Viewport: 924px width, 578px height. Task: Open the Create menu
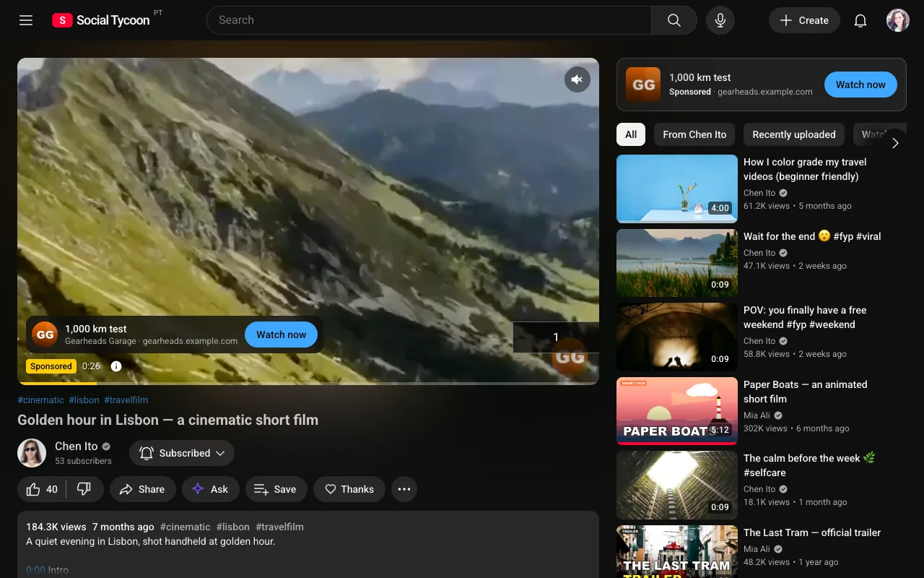point(804,20)
